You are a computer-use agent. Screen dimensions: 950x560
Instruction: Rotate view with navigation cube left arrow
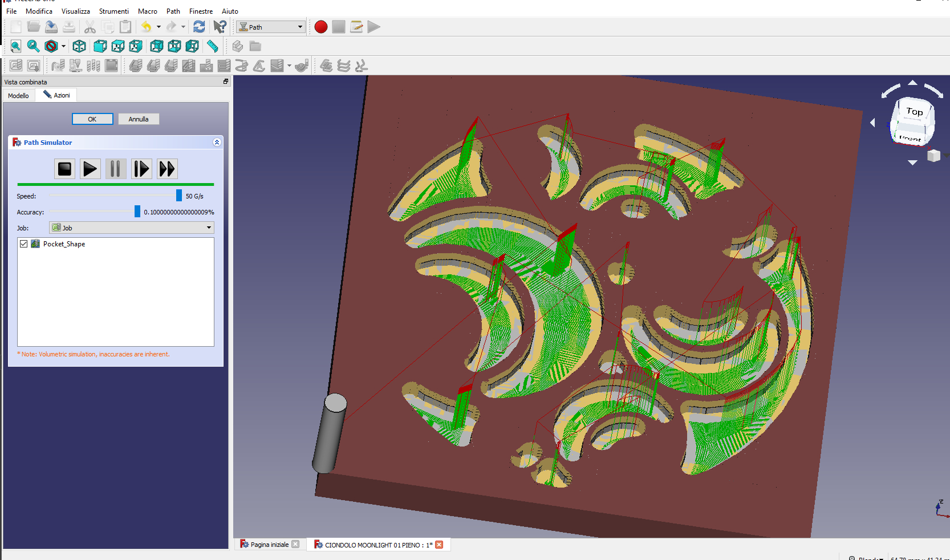pyautogui.click(x=872, y=123)
